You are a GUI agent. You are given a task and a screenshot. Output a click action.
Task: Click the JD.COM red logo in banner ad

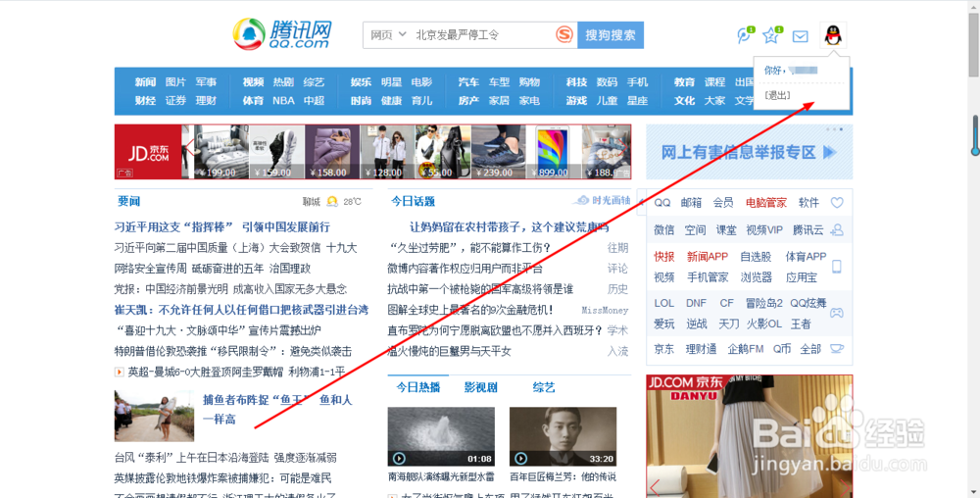148,152
